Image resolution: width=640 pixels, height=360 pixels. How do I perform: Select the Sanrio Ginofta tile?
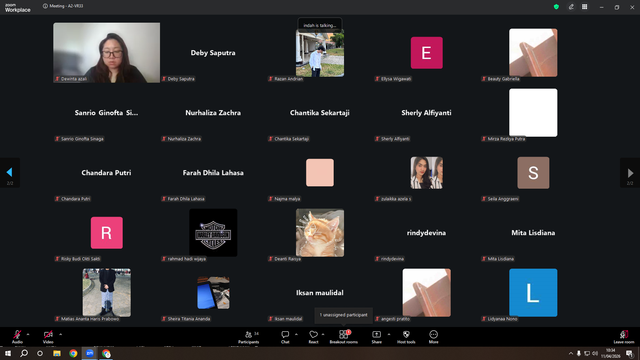pyautogui.click(x=107, y=113)
